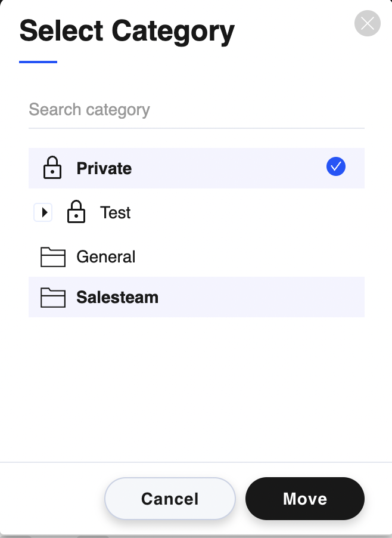
Task: Click the folder icon beside General
Action: click(x=53, y=257)
